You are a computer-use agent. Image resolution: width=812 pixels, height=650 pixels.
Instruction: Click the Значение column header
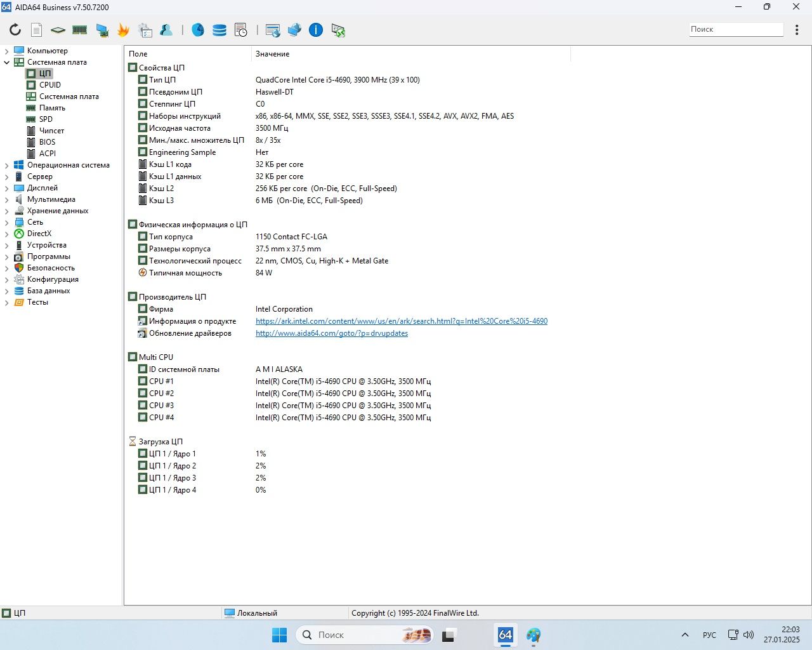tap(411, 54)
